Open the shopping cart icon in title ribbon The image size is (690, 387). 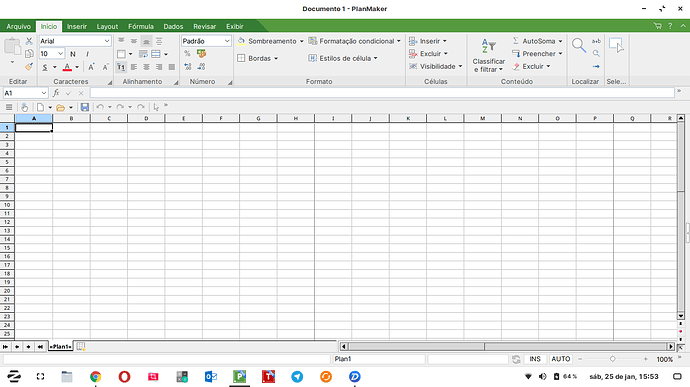[x=657, y=26]
